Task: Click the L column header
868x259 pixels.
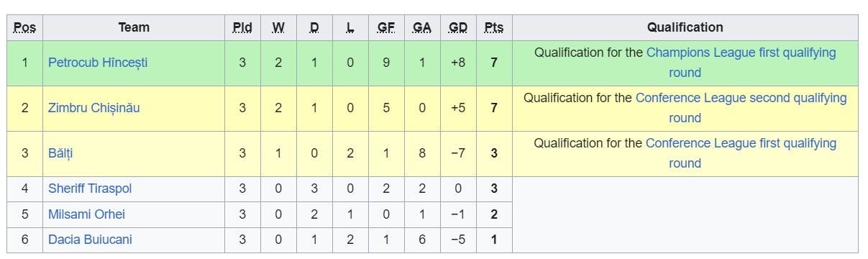Action: (350, 28)
